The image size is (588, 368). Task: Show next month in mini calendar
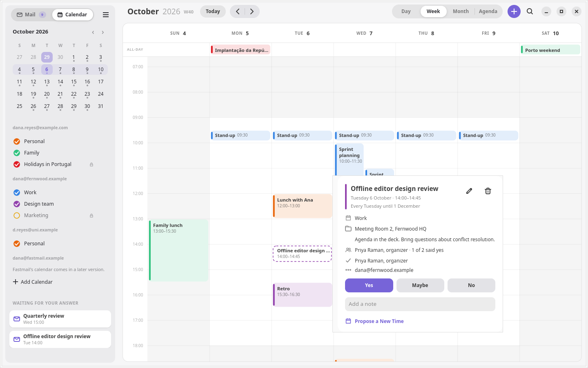(x=103, y=32)
